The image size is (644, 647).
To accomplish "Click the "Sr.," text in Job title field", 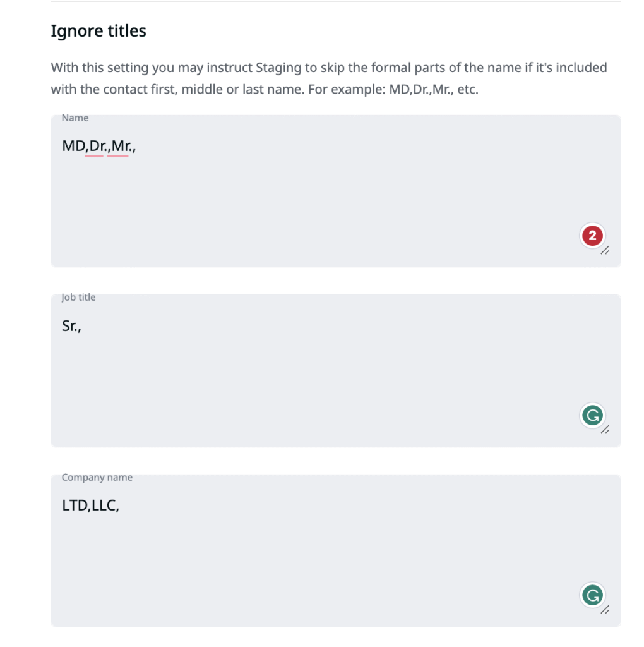I will [x=71, y=326].
